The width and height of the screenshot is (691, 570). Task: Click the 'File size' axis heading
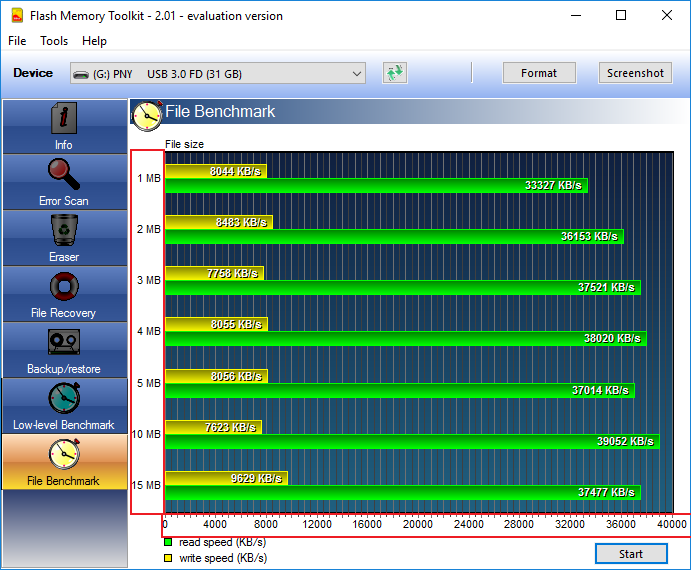pos(184,144)
